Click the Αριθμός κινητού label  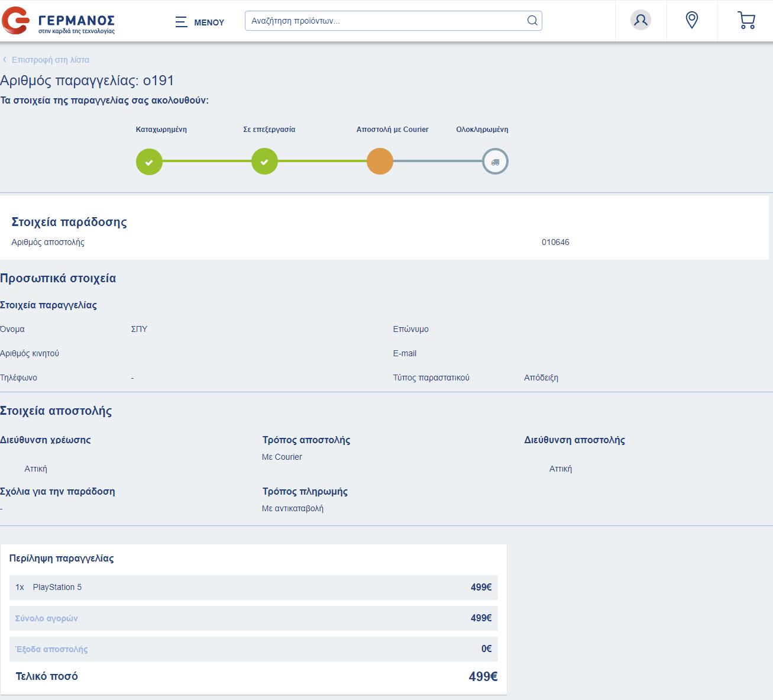(x=30, y=353)
